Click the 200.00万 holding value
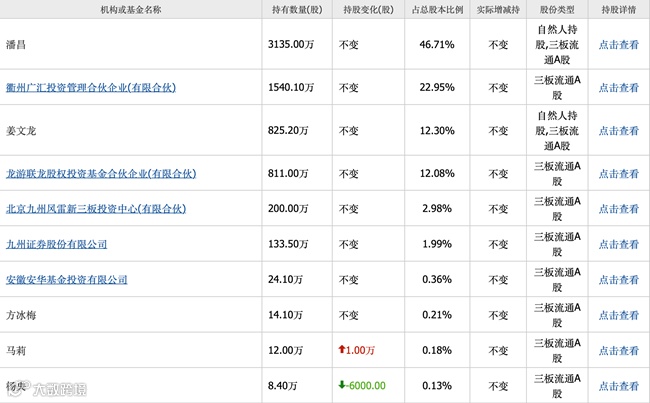The height and width of the screenshot is (403, 650). click(x=288, y=208)
